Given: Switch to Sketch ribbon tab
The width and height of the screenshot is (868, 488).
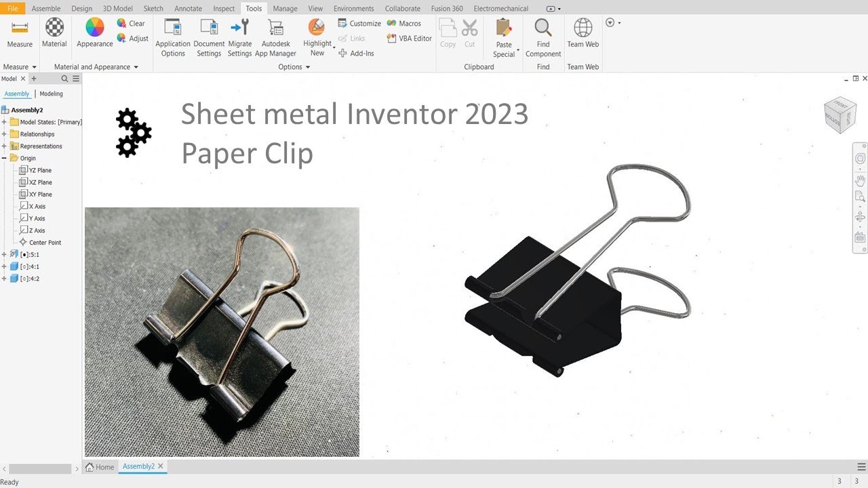Looking at the screenshot, I should click(x=153, y=9).
